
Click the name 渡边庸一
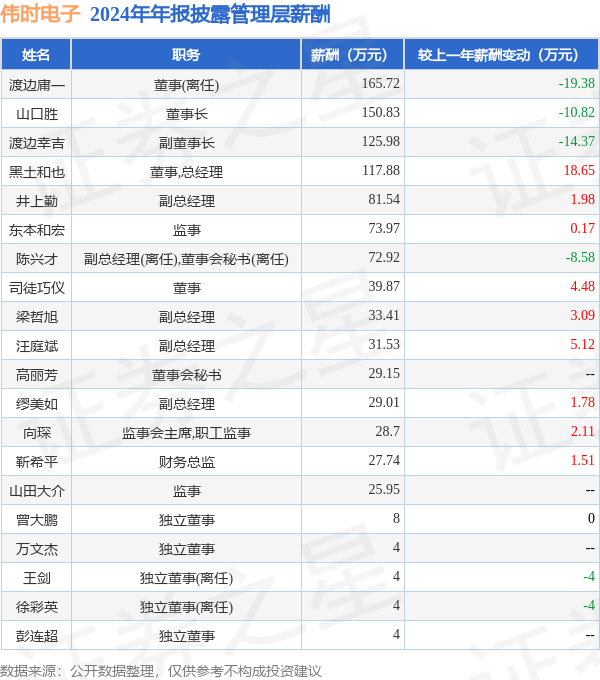37,85
